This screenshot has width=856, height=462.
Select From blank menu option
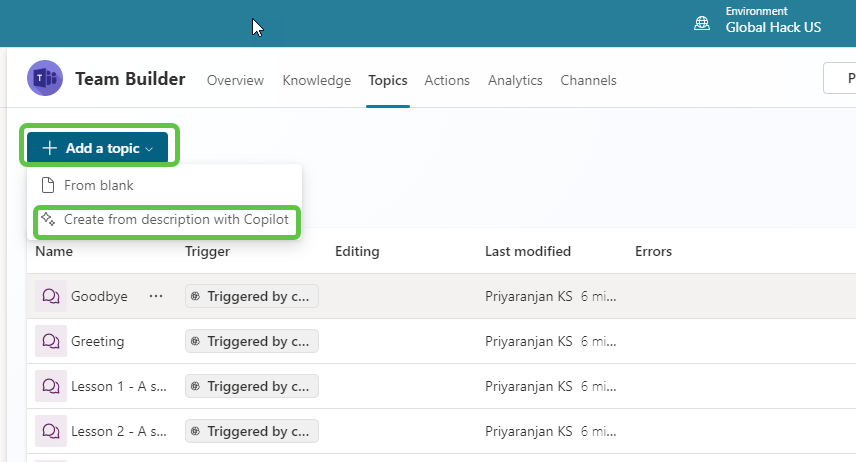click(x=98, y=185)
